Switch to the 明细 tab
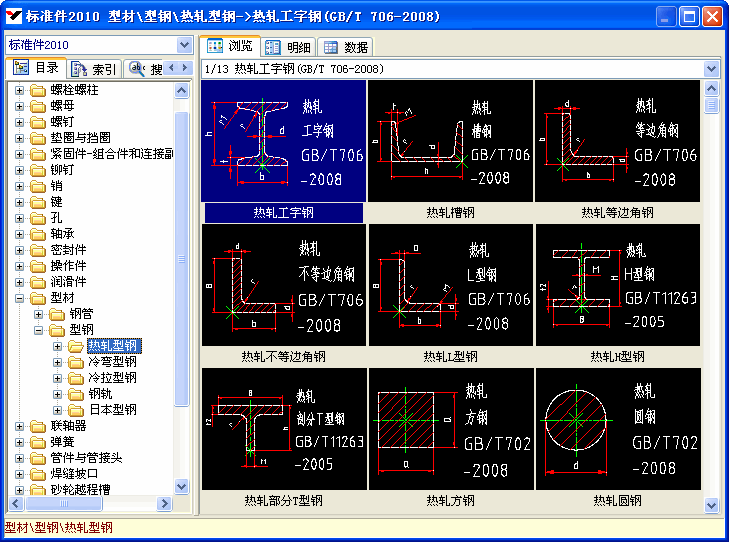 click(x=288, y=47)
